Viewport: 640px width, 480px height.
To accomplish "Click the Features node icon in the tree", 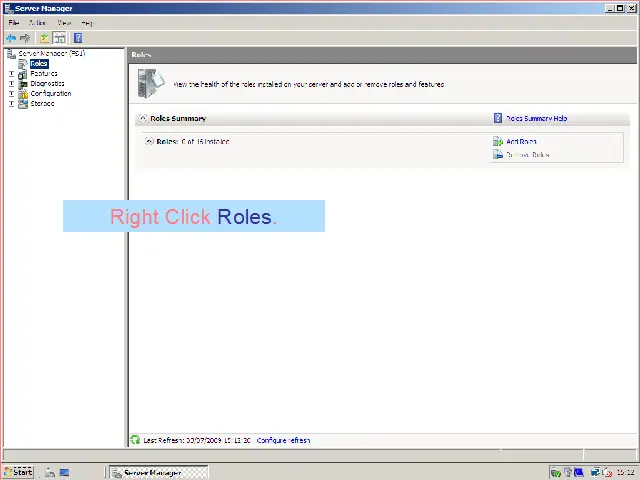I will [x=23, y=74].
